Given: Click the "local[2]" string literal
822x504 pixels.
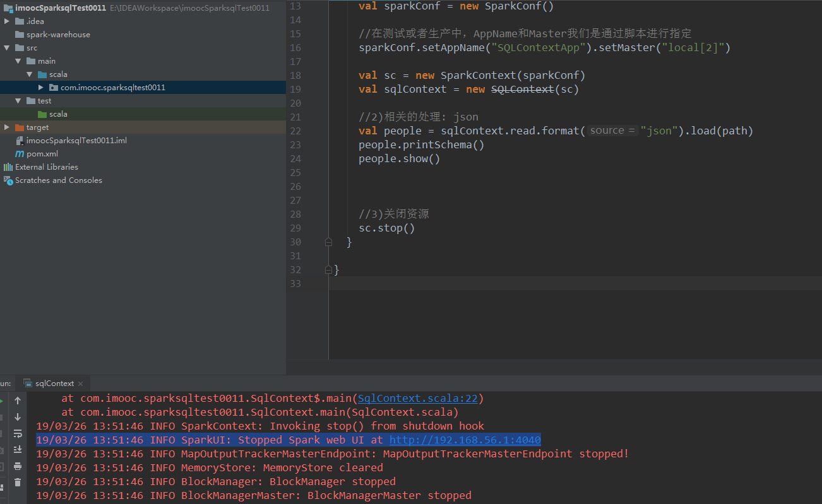Looking at the screenshot, I should click(x=693, y=47).
